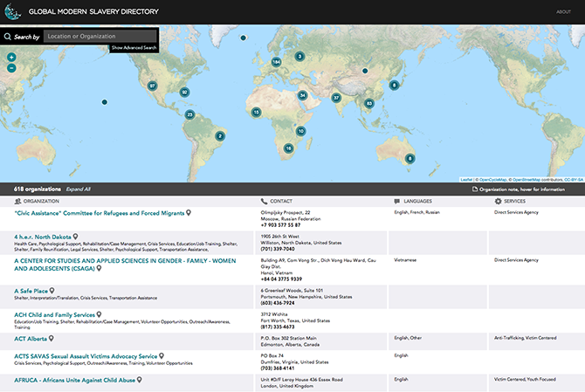Click the search magnifier icon
This screenshot has height=392, width=585.
pos(8,37)
